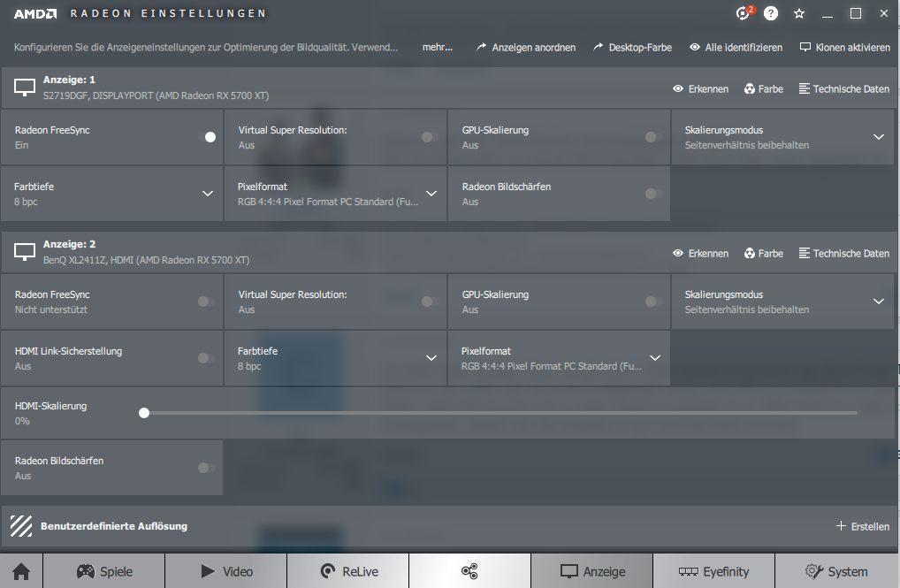
Task: Turn on GPU-Skalierung for Anzeige 1
Action: (653, 137)
